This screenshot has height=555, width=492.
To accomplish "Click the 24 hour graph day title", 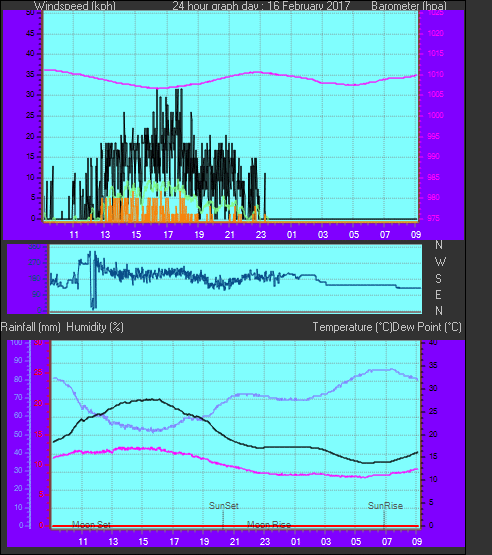I will coord(261,6).
